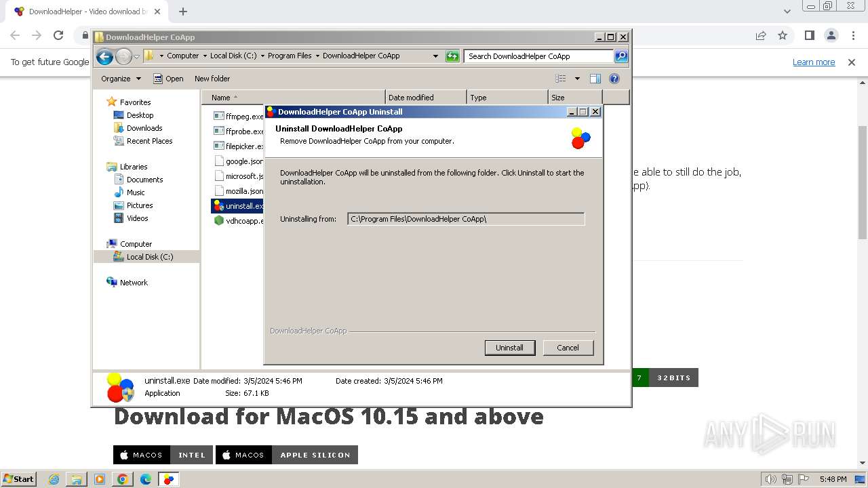Sort by Size column header
This screenshot has width=868, height=488.
coord(575,98)
